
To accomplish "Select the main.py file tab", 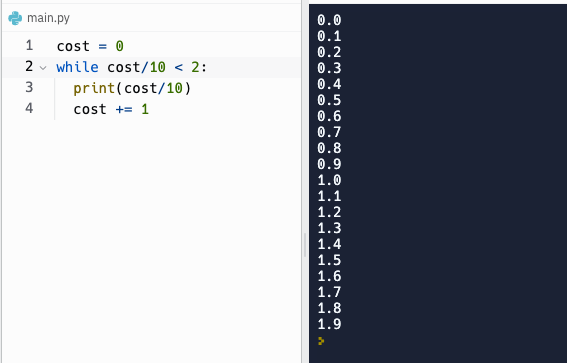I will tap(39, 18).
